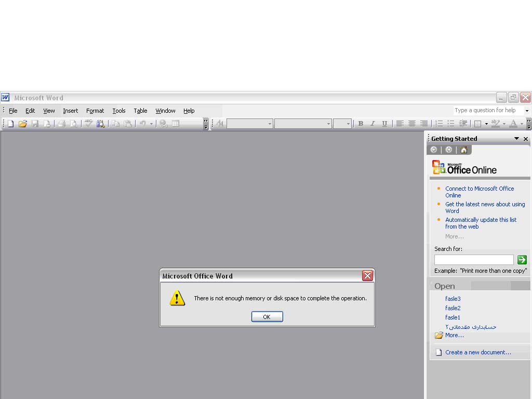The height and width of the screenshot is (399, 532).
Task: Open the Window menu
Action: point(165,111)
